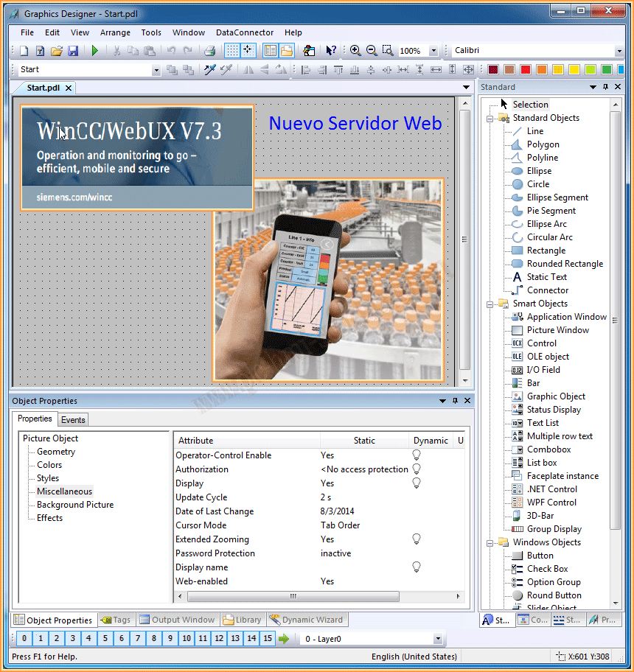Viewport: 634px width, 672px height.
Task: Select Button under Windows Objects
Action: pos(540,556)
